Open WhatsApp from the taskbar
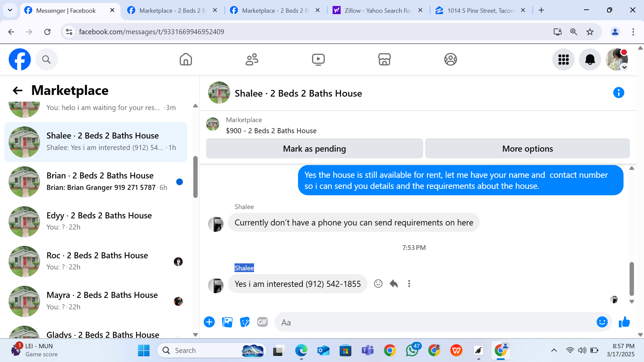644x362 pixels. click(x=412, y=351)
